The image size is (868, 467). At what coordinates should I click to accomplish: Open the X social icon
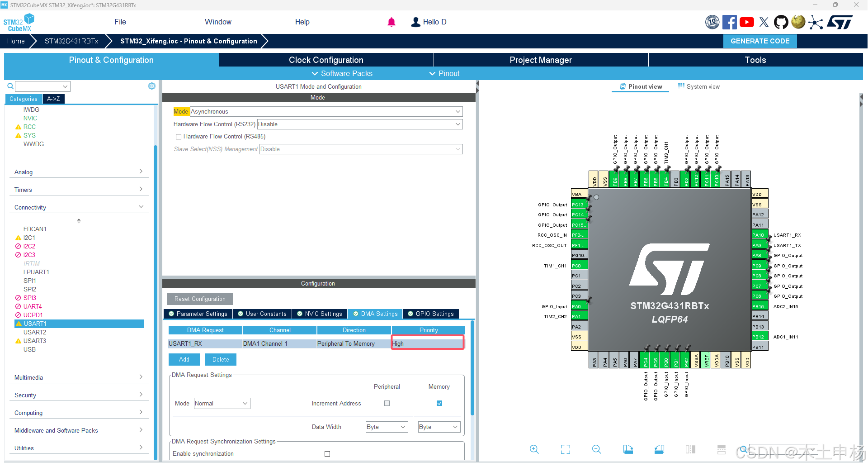(764, 22)
